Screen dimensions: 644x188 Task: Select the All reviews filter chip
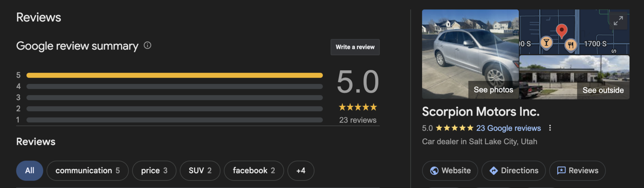pyautogui.click(x=29, y=171)
